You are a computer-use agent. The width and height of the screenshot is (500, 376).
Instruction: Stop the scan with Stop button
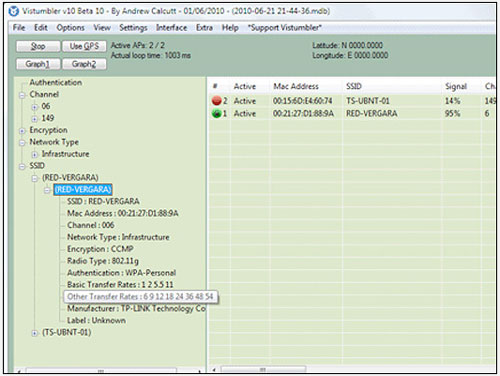[38, 46]
